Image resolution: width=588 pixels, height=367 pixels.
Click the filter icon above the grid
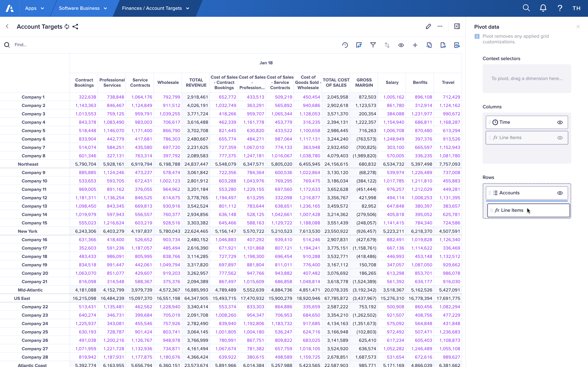[x=373, y=45]
